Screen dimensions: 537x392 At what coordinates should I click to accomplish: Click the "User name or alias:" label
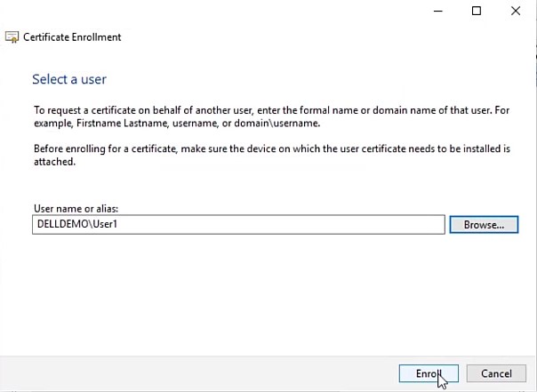coord(75,208)
